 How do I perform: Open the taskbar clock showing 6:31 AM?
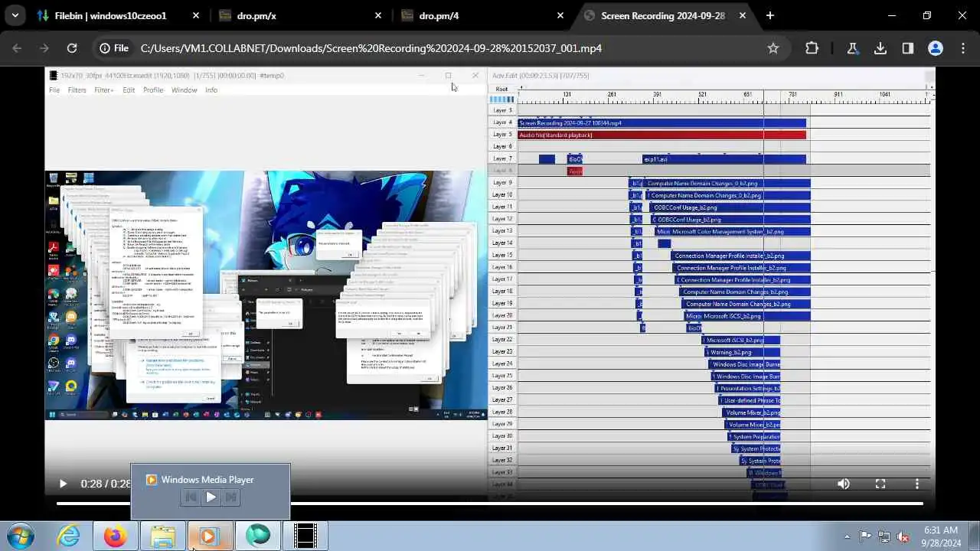941,536
